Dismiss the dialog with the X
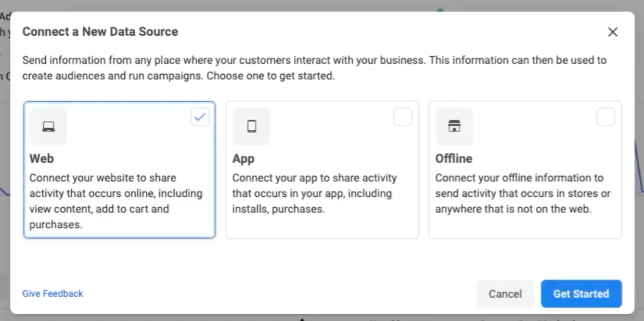644x321 pixels. (612, 32)
